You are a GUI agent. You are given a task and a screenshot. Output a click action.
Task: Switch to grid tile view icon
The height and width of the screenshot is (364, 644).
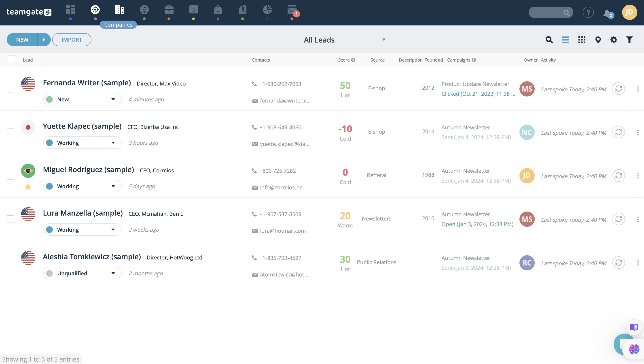pos(582,40)
